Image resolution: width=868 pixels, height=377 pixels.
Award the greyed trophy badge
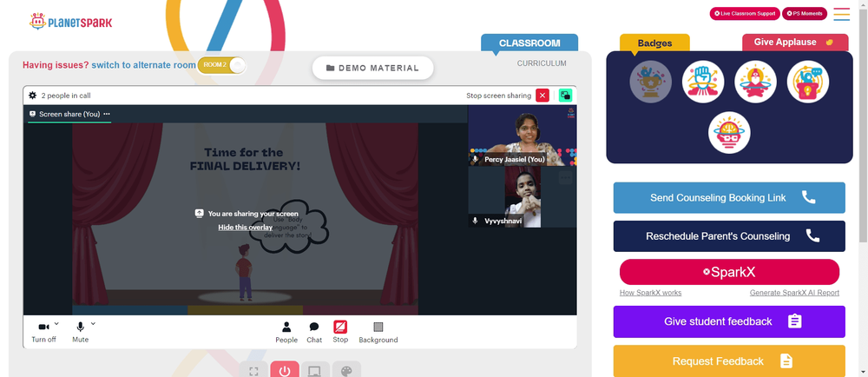click(x=650, y=82)
